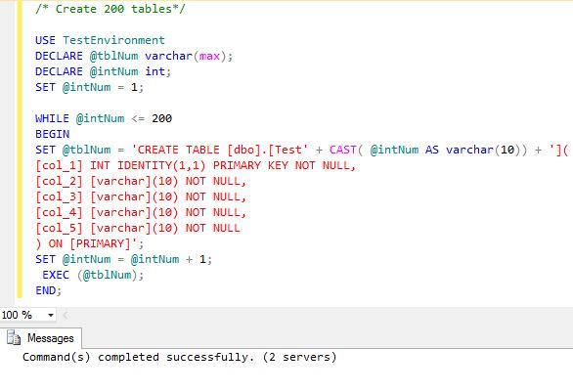Click the line starting with '[col_3] [varchar](10)'
Viewport: 573px width, 392px height.
141,196
